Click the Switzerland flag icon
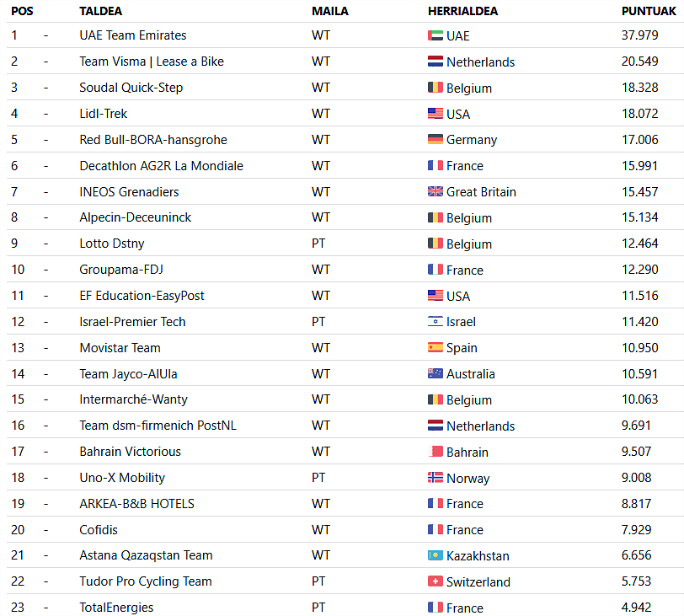 pos(435,581)
